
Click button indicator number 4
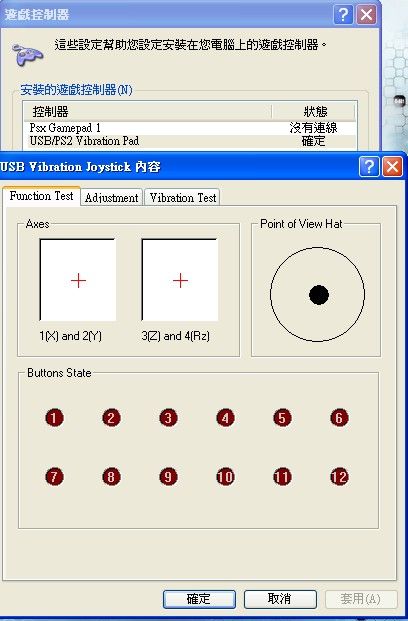click(225, 418)
